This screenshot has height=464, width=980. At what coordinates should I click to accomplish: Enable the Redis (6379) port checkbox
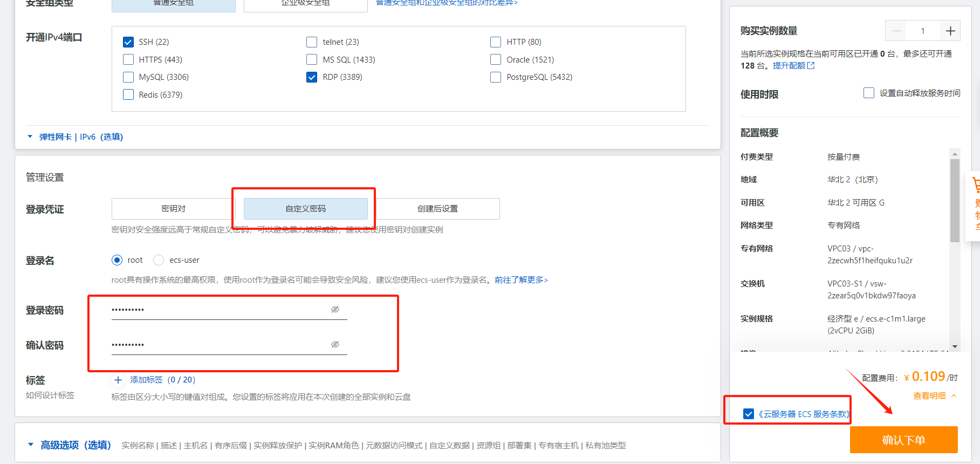click(x=128, y=94)
